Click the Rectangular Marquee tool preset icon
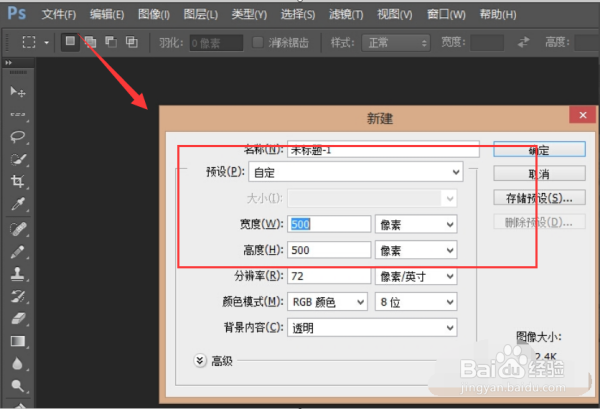Image resolution: width=600 pixels, height=409 pixels. 29,42
